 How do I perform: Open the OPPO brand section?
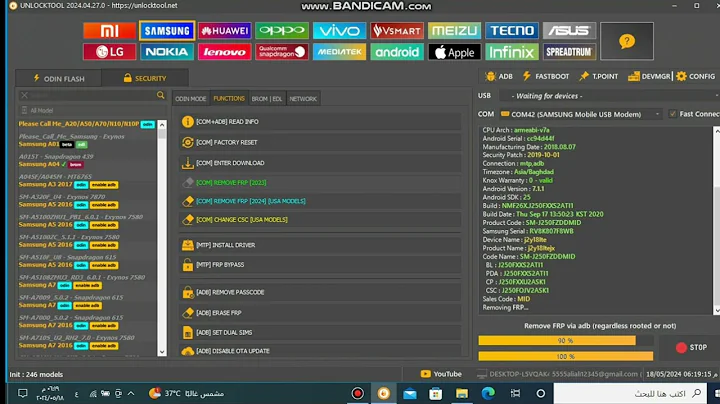point(282,31)
